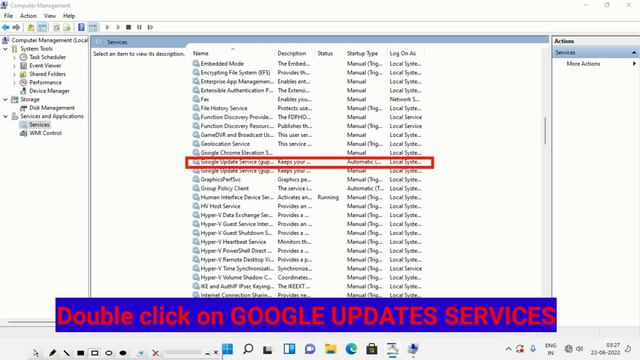Expand the Task Scheduler node
The width and height of the screenshot is (640, 360).
pos(15,57)
